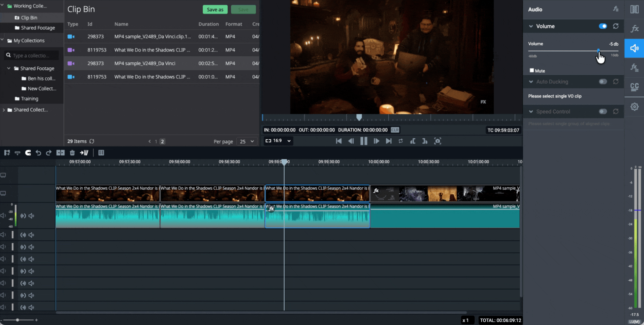Click the Volume slider handle

click(x=598, y=51)
